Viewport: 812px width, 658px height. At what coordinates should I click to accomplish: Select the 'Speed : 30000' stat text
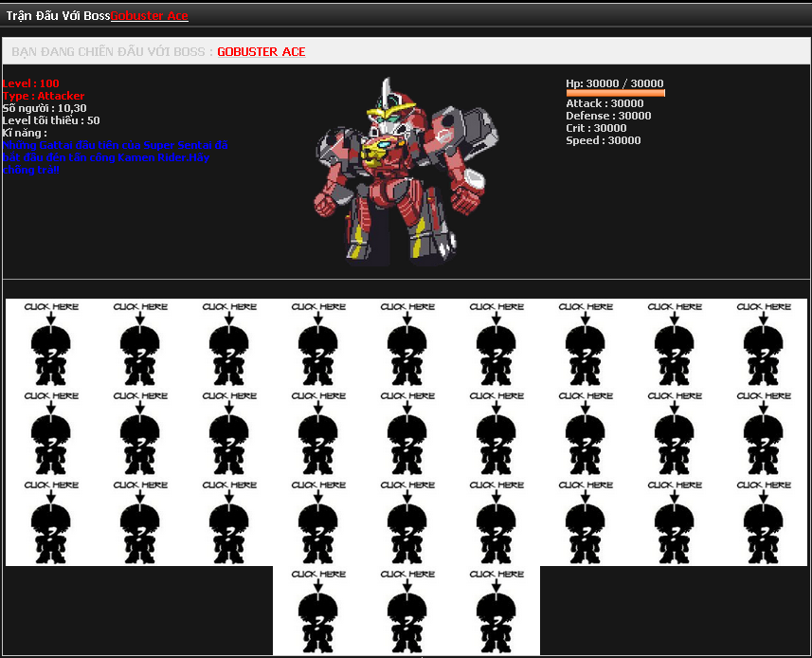(x=603, y=140)
